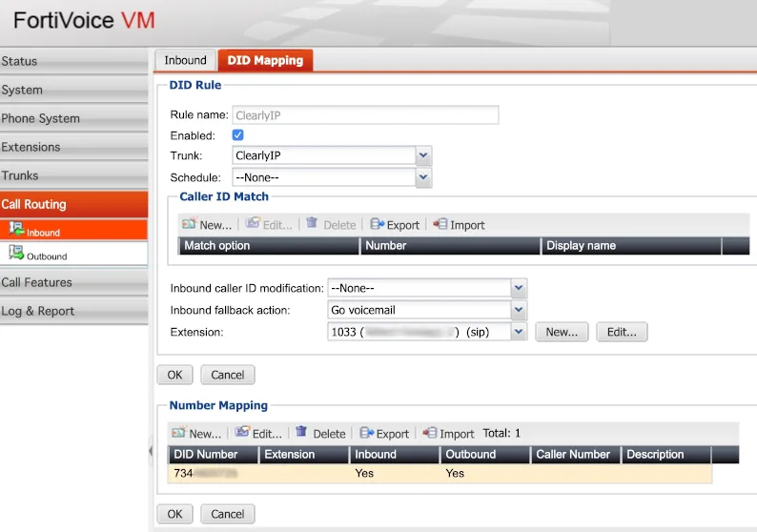Click Edit icon in Caller ID Match toolbar
757x532 pixels.
253,223
